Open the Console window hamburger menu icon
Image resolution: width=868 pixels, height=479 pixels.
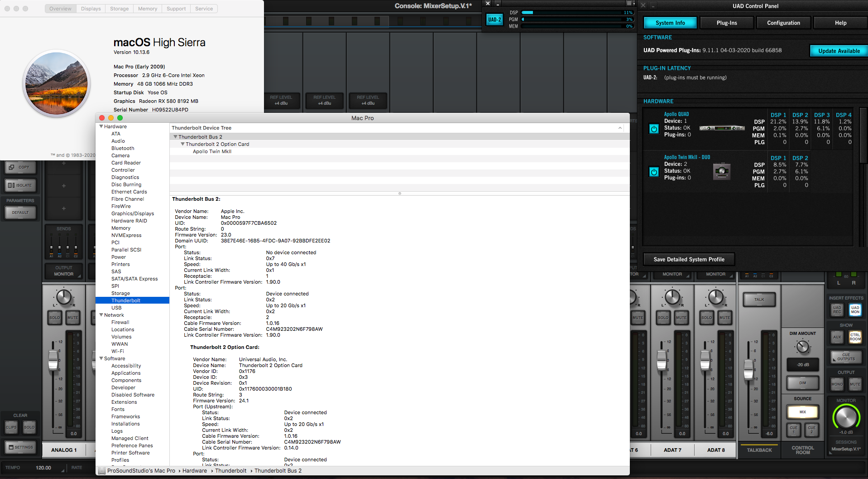point(629,4)
